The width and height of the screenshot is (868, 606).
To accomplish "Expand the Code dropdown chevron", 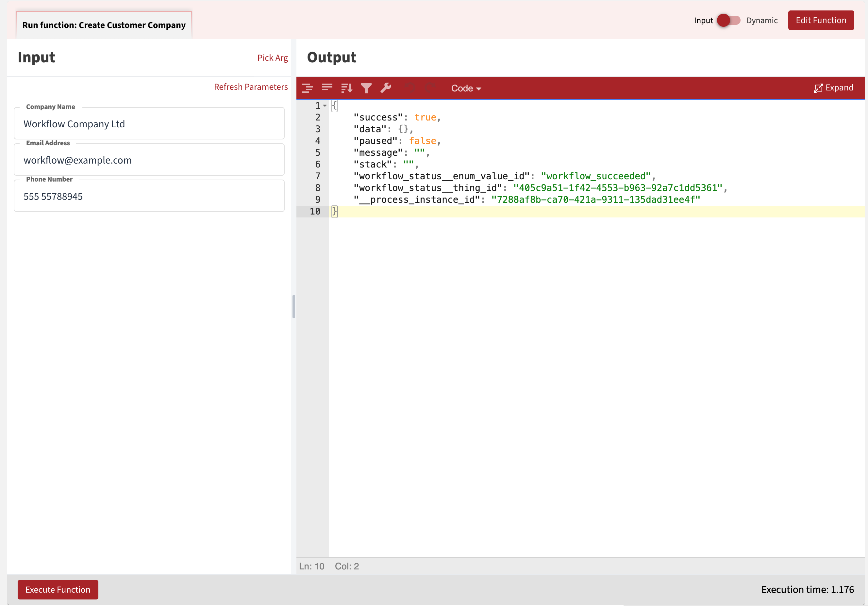I will 479,88.
